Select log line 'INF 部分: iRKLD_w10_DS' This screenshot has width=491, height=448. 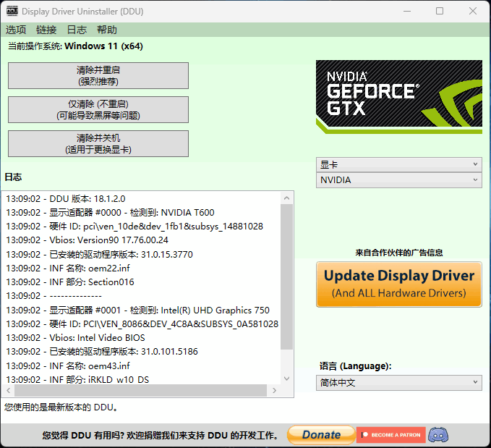(77, 379)
